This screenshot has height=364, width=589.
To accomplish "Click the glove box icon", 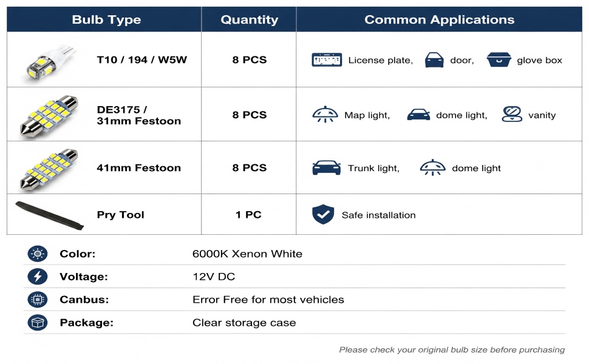I will (x=499, y=59).
